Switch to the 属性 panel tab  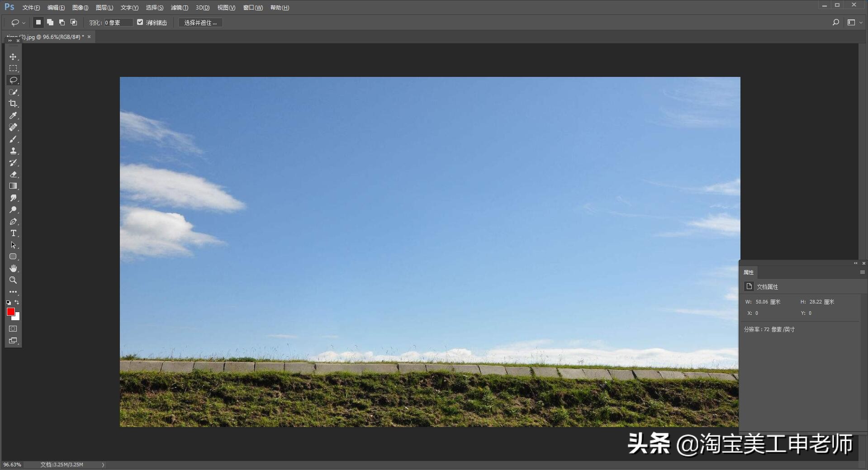pyautogui.click(x=749, y=272)
